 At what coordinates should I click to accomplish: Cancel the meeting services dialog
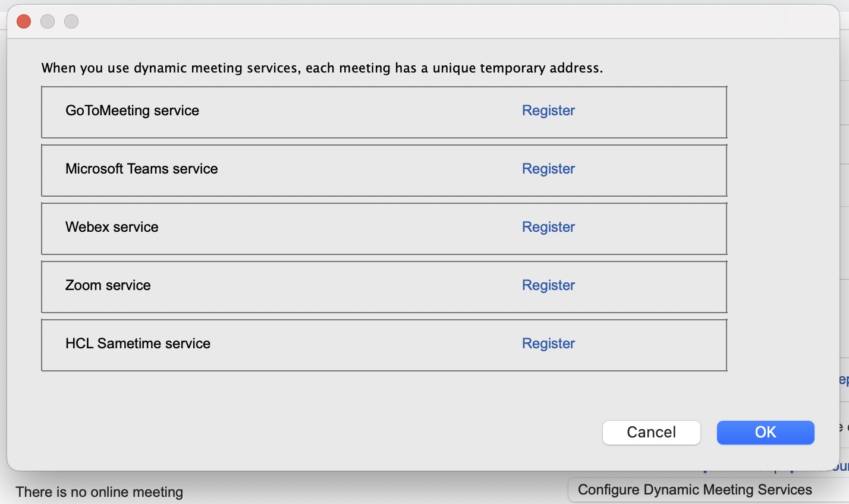click(x=651, y=432)
